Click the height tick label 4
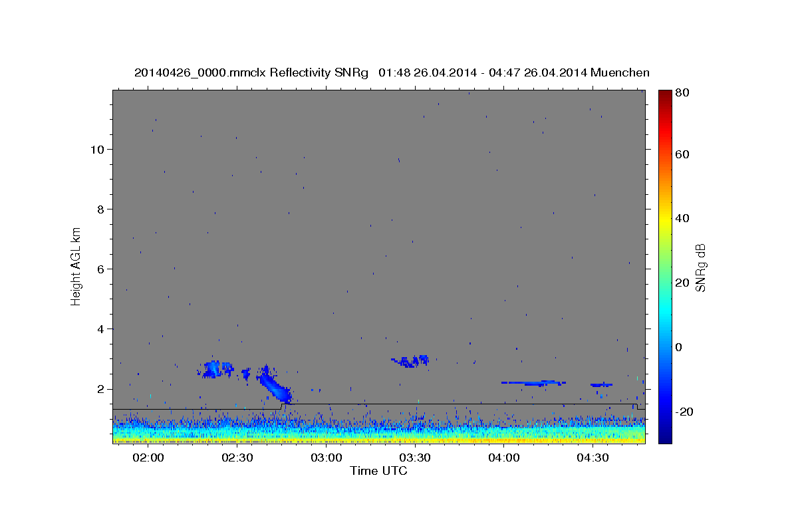The height and width of the screenshot is (532, 798). coord(102,329)
